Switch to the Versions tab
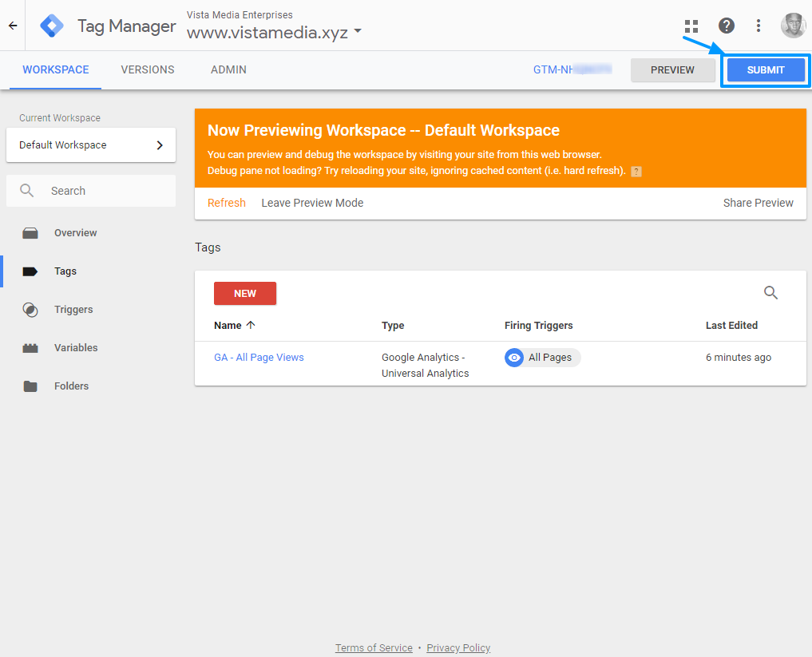 coord(148,69)
